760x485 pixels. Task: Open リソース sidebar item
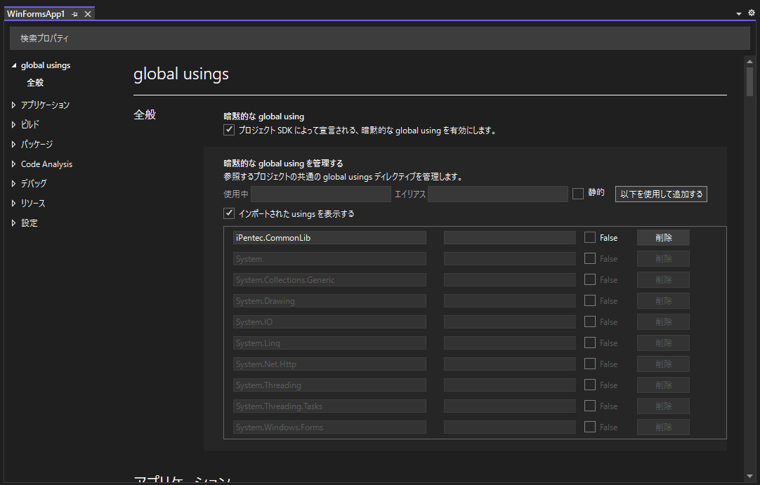33,203
